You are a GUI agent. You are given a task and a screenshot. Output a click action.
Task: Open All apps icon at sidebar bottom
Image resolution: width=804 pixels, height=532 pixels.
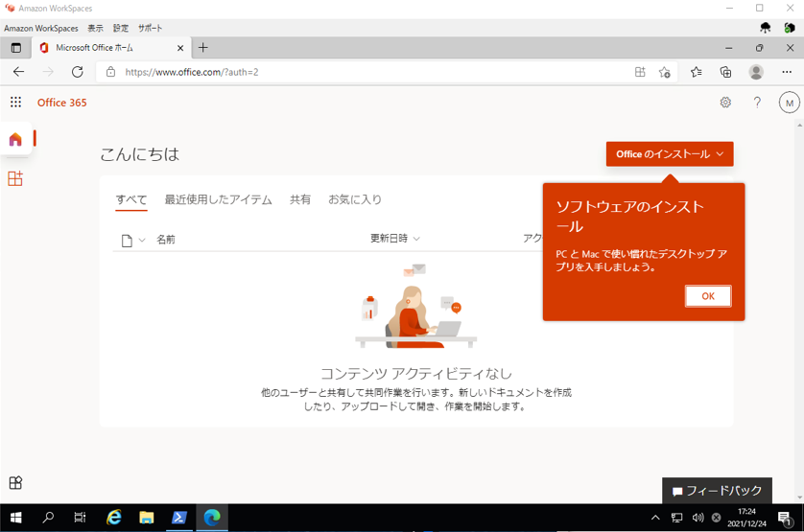click(15, 482)
